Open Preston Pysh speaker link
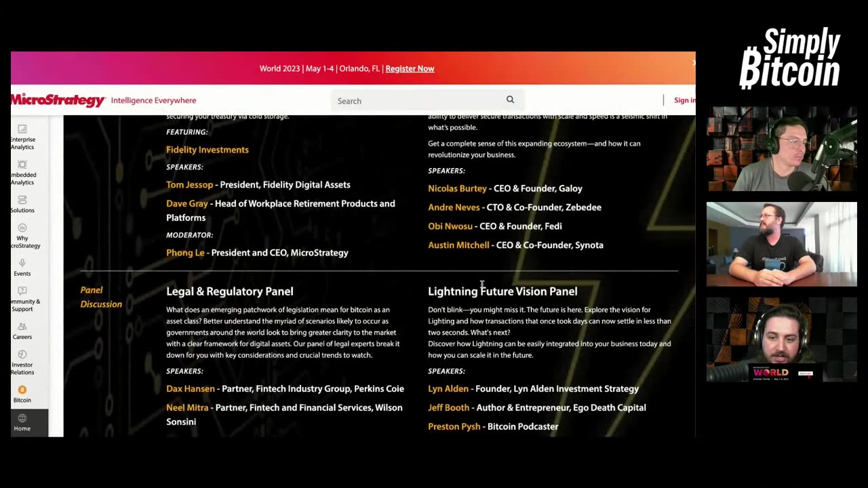The image size is (868, 488). coord(454,427)
